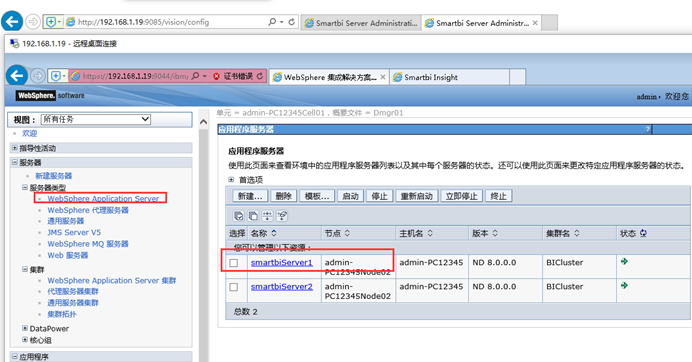
Task: Open the 视图 所有任务 dropdown
Action: point(96,119)
